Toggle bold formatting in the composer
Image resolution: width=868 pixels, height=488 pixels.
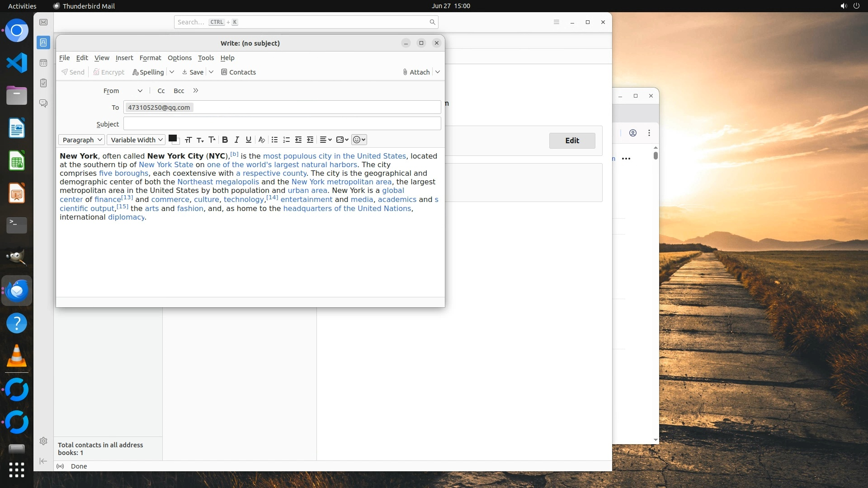(x=225, y=140)
